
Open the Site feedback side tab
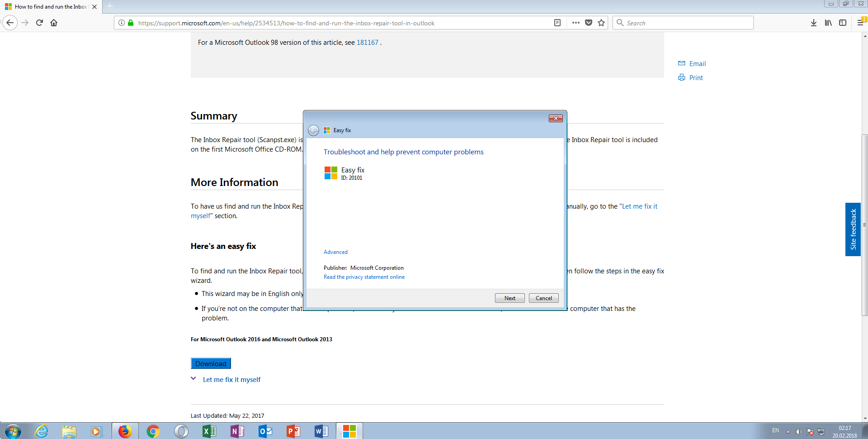[853, 229]
